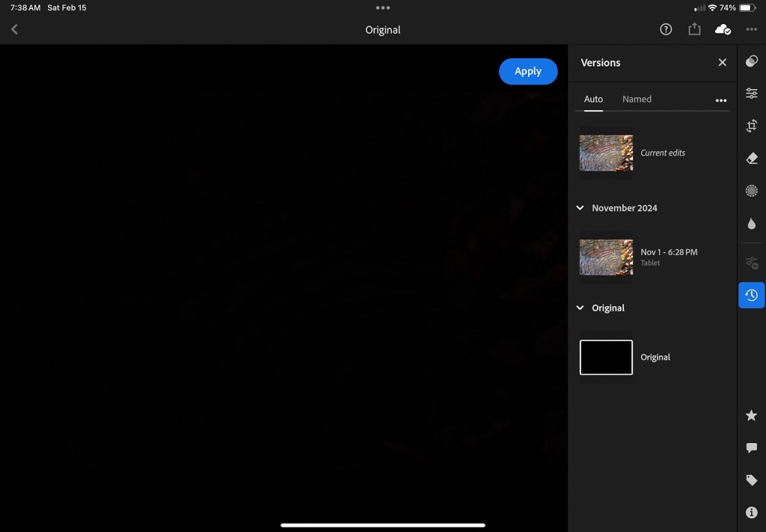
Task: Check cloud sync status
Action: tap(722, 29)
